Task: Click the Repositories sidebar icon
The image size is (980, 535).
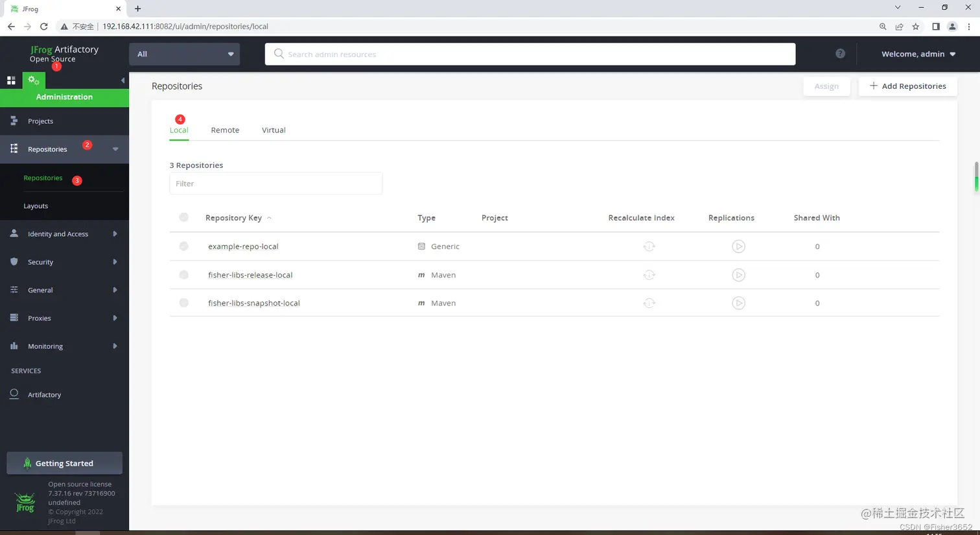Action: (14, 149)
